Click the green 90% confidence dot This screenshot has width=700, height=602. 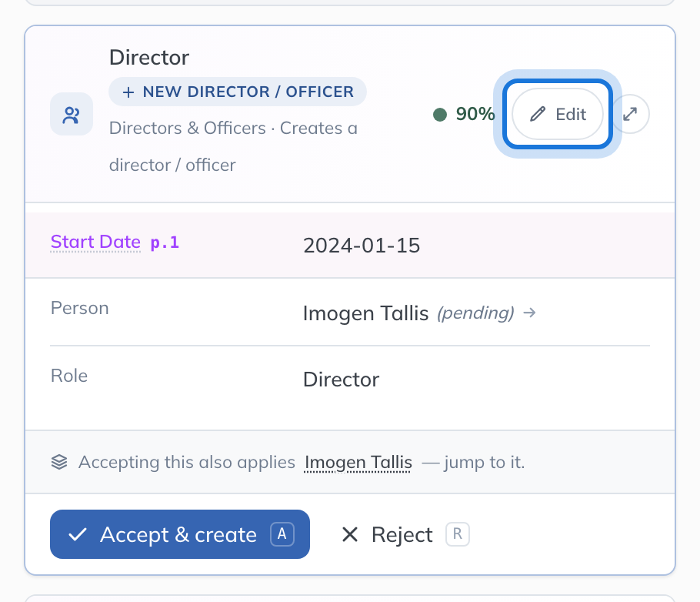(x=440, y=115)
